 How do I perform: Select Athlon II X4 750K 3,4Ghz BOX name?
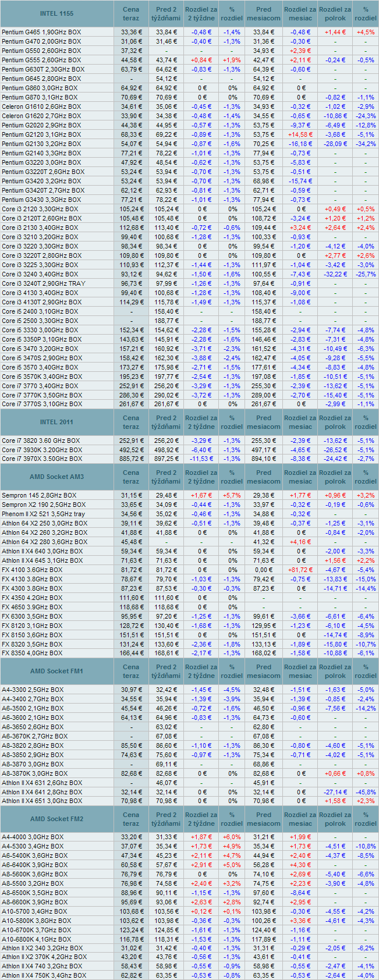(x=44, y=975)
